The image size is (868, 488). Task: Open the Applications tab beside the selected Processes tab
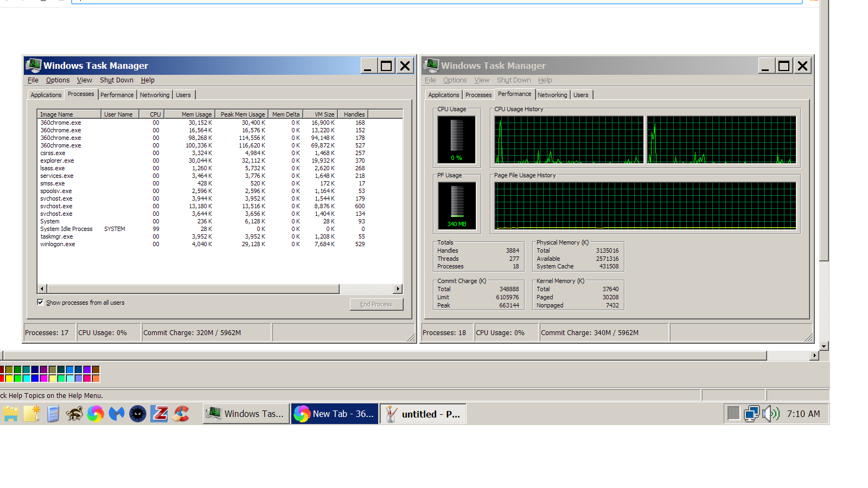tap(46, 95)
